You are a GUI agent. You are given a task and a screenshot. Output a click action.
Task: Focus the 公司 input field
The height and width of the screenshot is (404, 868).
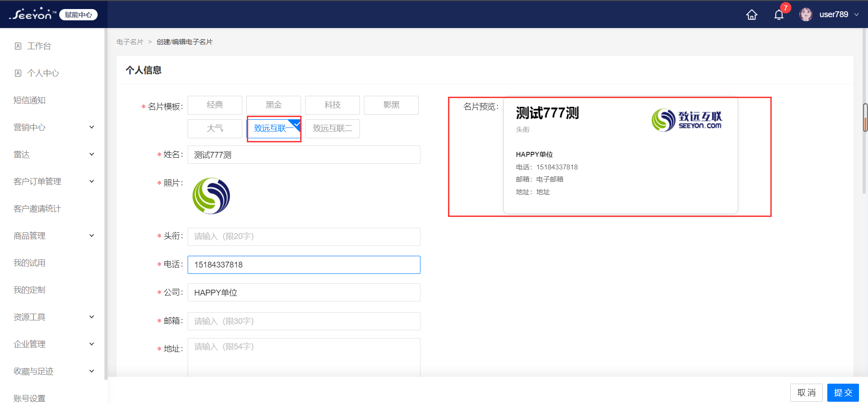click(x=304, y=292)
